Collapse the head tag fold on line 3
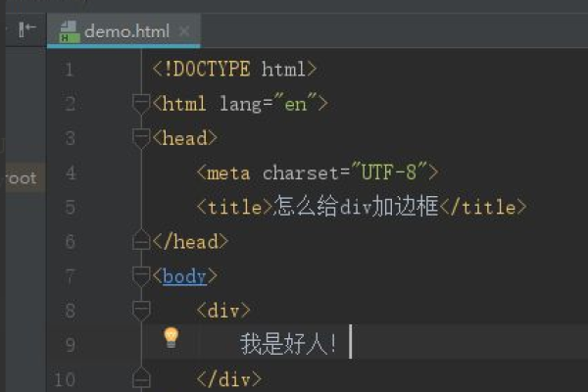588x392 pixels. 141,138
